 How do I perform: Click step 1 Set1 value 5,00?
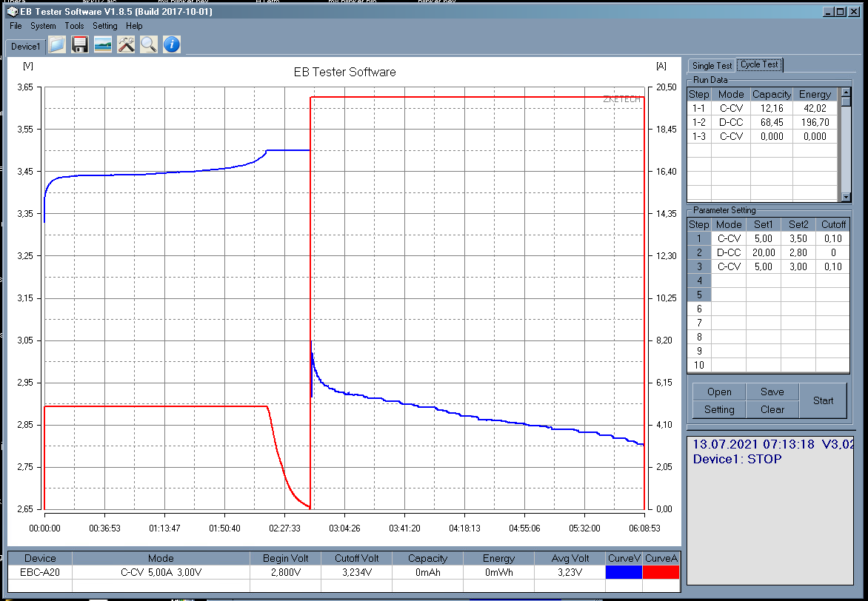click(x=764, y=238)
